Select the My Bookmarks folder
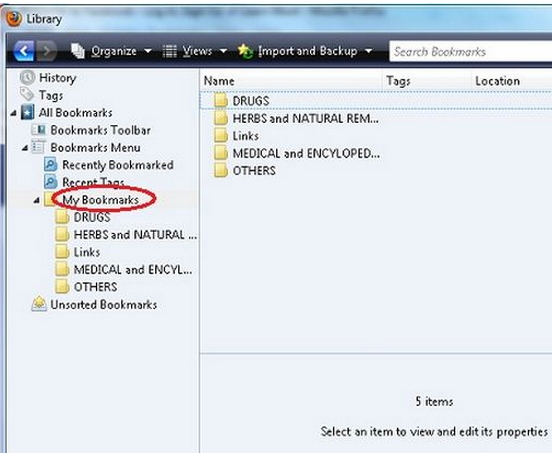Screen dimensions: 552x454 pyautogui.click(x=101, y=200)
